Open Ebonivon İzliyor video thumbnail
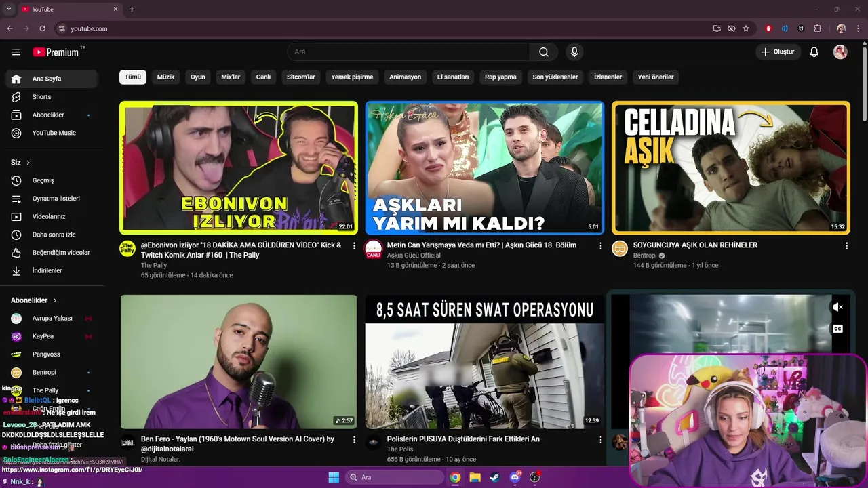868x488 pixels. (239, 168)
